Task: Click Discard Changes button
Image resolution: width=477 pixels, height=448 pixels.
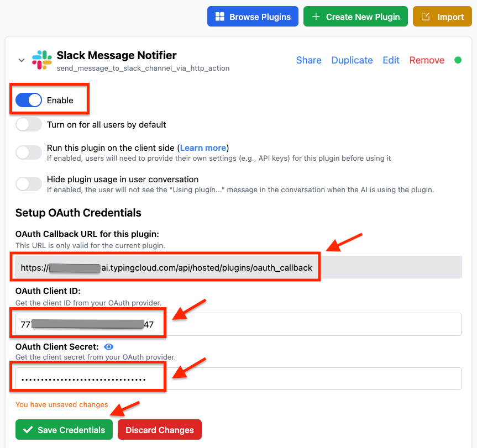Action: pyautogui.click(x=160, y=429)
